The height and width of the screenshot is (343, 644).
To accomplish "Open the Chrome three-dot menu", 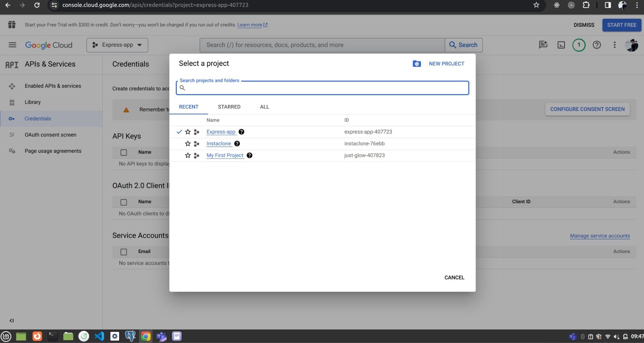I will (x=637, y=5).
